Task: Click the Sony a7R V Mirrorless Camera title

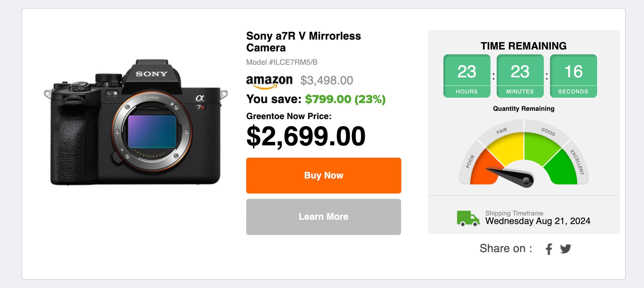Action: (x=304, y=42)
